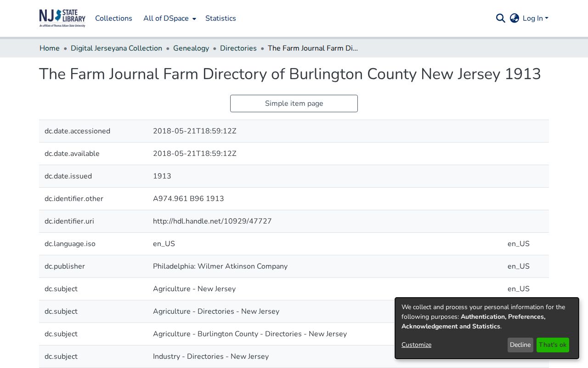The image size is (588, 368).
Task: Click the dc.identifier.uri field label
Action: 69,221
